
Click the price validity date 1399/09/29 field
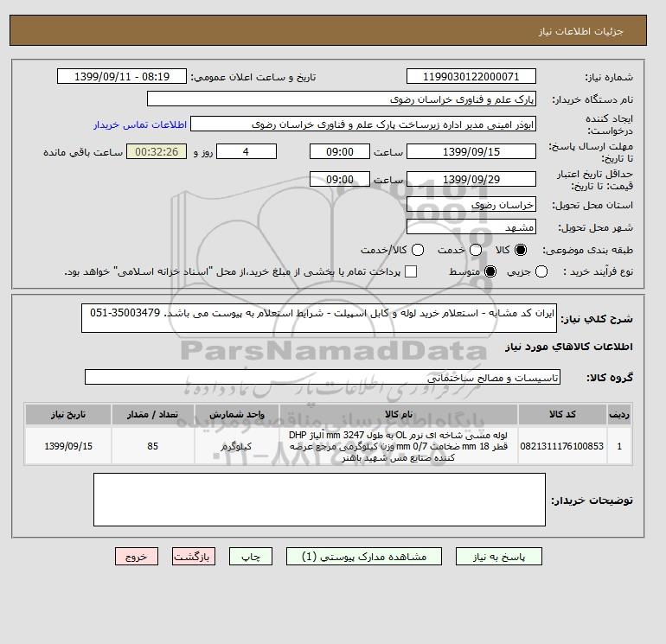(471, 179)
